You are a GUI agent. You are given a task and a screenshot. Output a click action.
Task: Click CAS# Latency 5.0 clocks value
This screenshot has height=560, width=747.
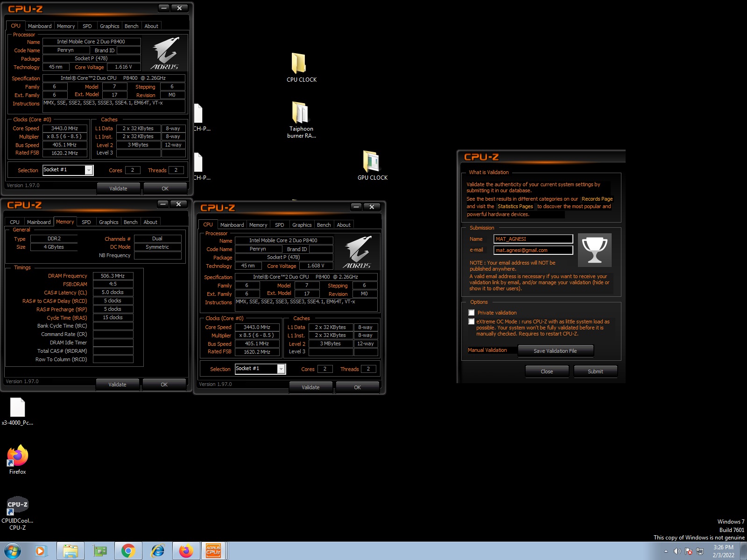pyautogui.click(x=113, y=292)
